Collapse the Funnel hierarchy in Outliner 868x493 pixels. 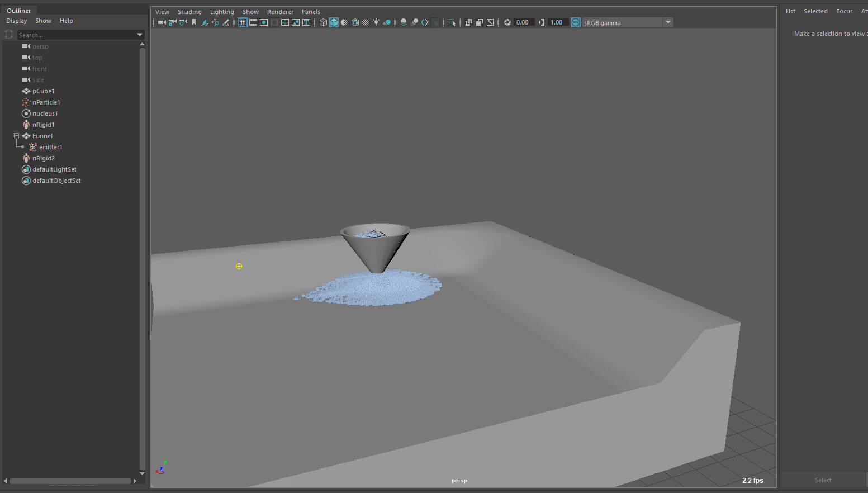(x=16, y=135)
